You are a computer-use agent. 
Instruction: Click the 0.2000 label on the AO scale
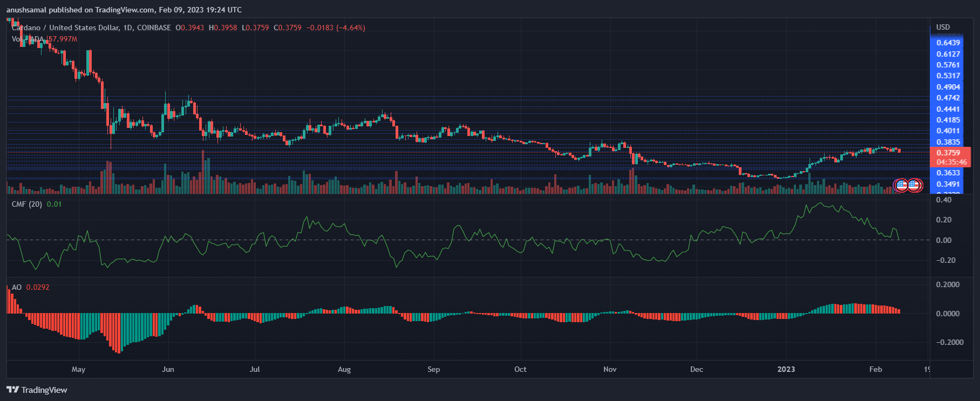point(948,284)
